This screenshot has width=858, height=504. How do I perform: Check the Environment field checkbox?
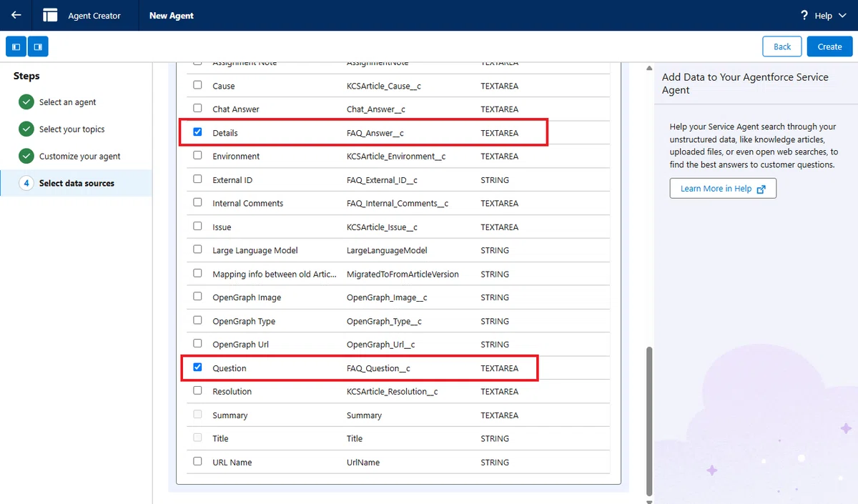[x=198, y=156]
